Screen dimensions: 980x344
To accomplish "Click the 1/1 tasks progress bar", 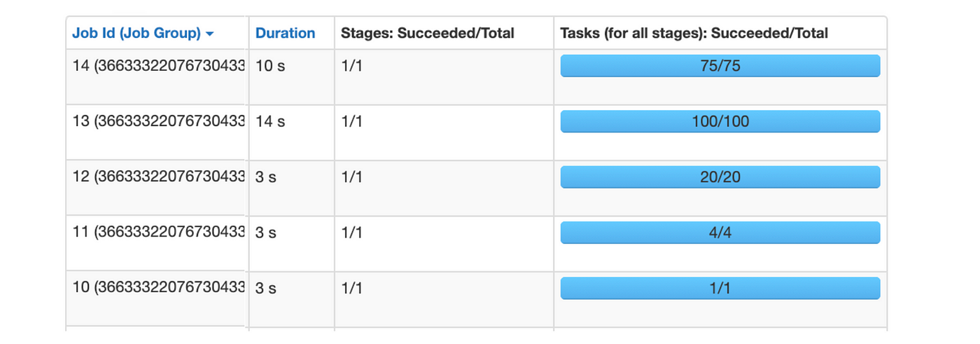I will pos(720,288).
